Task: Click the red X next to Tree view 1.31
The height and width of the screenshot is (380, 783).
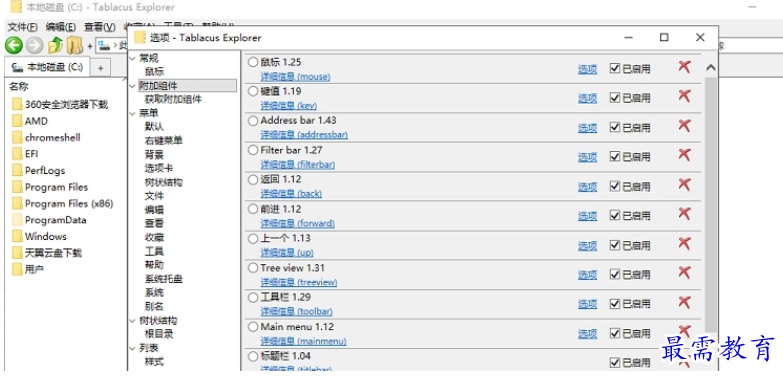Action: tap(684, 273)
